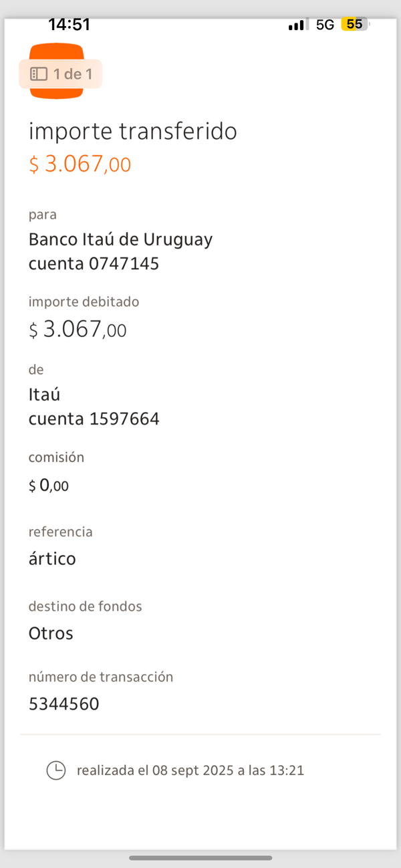401x868 pixels.
Task: Tap source account number 1597664
Action: 124,419
